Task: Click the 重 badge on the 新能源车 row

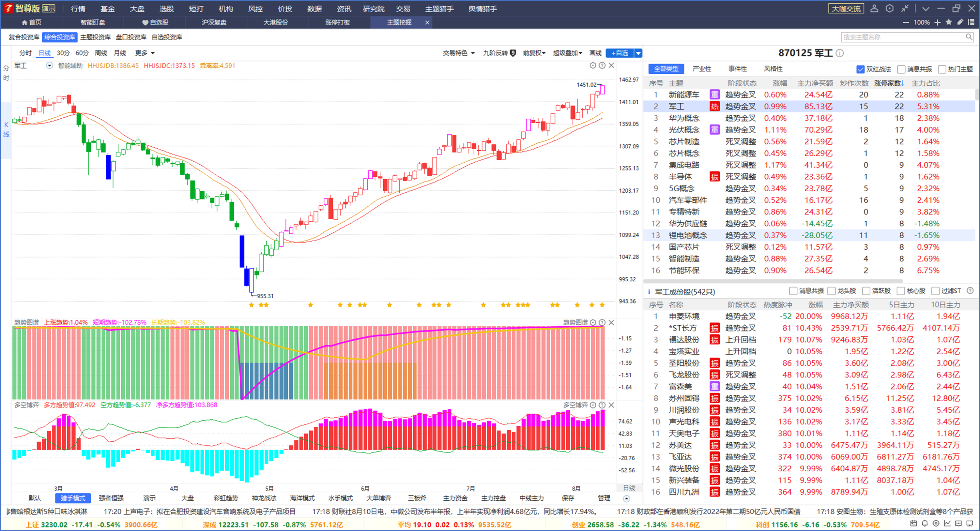Action: [x=714, y=95]
